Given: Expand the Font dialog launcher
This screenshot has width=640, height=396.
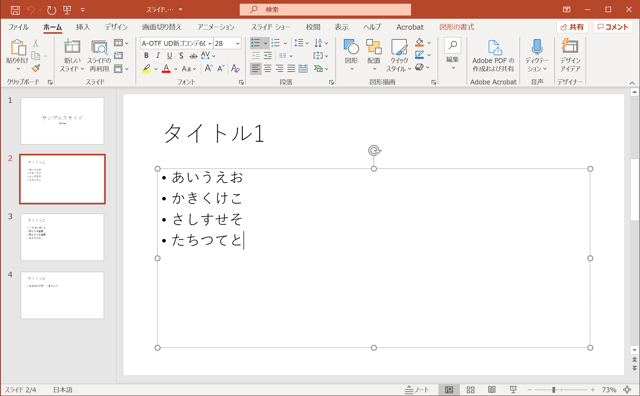Looking at the screenshot, I should (241, 82).
